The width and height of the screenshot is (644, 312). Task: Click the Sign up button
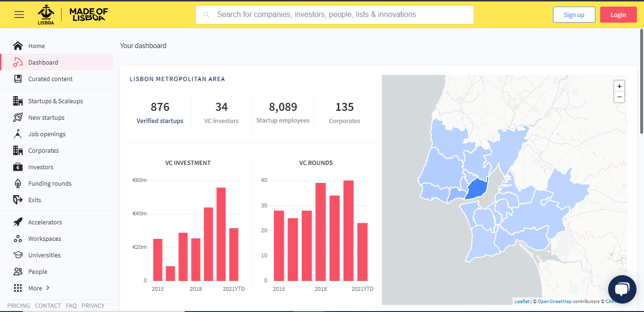pyautogui.click(x=574, y=15)
